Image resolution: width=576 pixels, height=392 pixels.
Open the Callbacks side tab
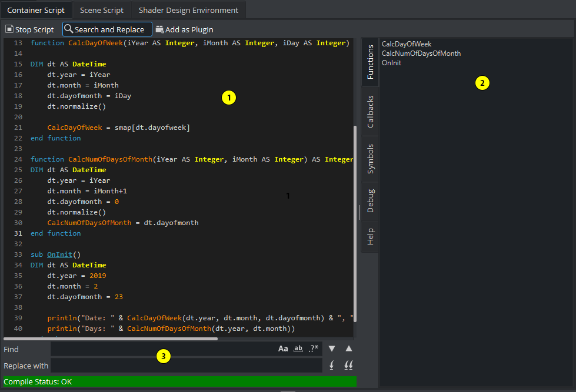tap(370, 112)
